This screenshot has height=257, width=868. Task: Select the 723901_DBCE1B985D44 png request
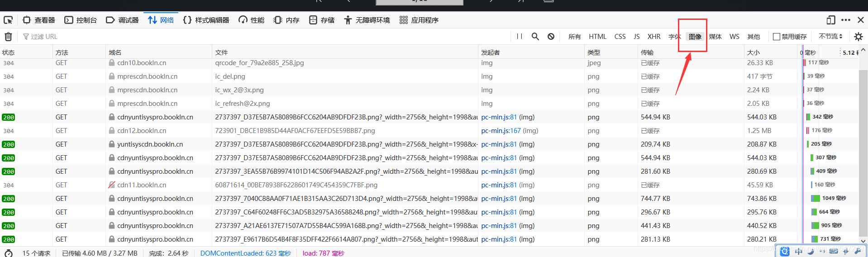pos(295,131)
